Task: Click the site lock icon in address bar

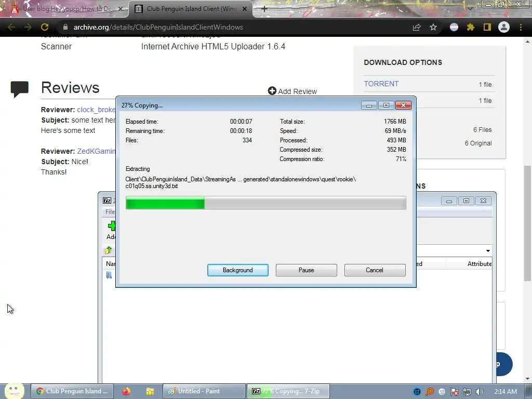Action: coord(65,27)
